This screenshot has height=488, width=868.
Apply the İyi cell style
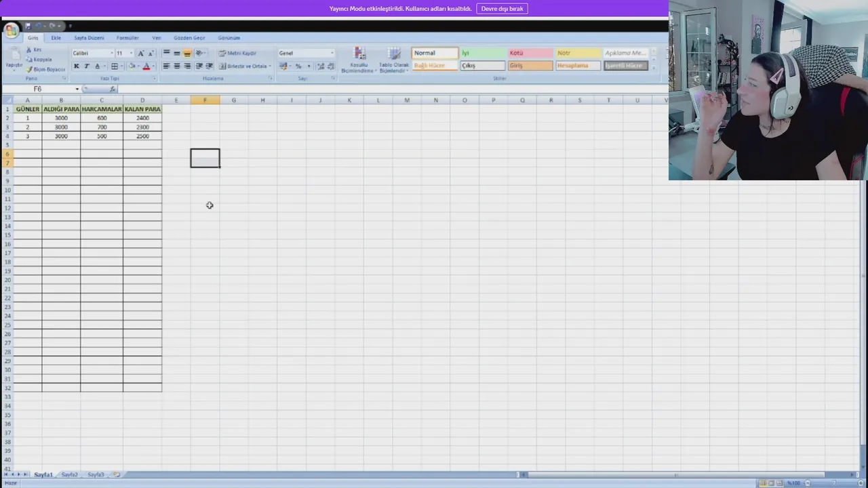click(483, 53)
